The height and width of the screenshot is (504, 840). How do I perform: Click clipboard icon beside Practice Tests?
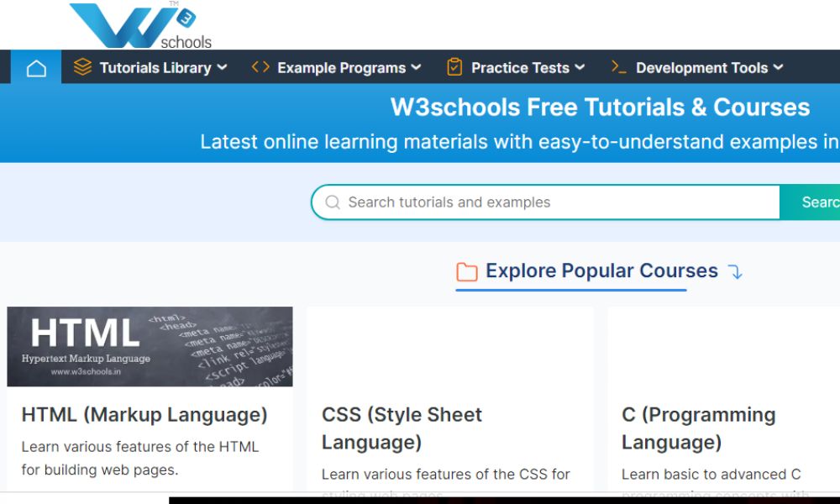click(454, 67)
